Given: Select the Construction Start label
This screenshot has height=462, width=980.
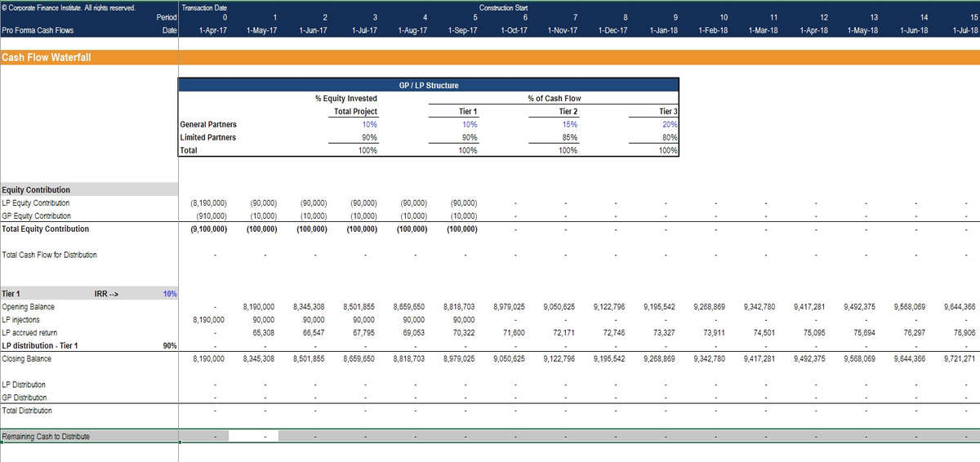Looking at the screenshot, I should coord(503,7).
